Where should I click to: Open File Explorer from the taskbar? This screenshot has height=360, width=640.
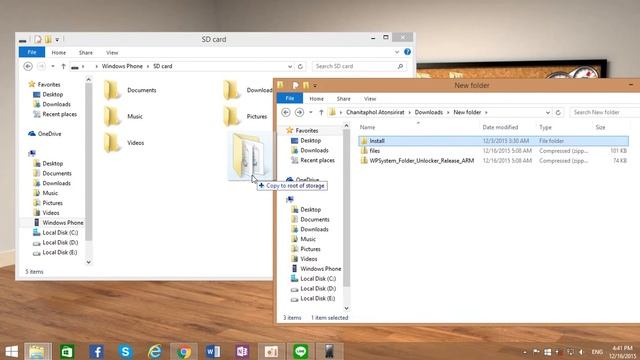(38, 351)
